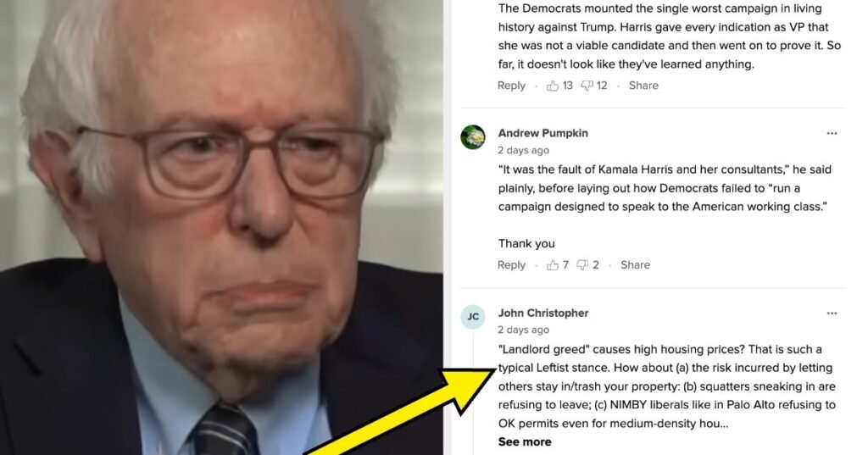Click the photo of the man with glasses

(x=221, y=227)
